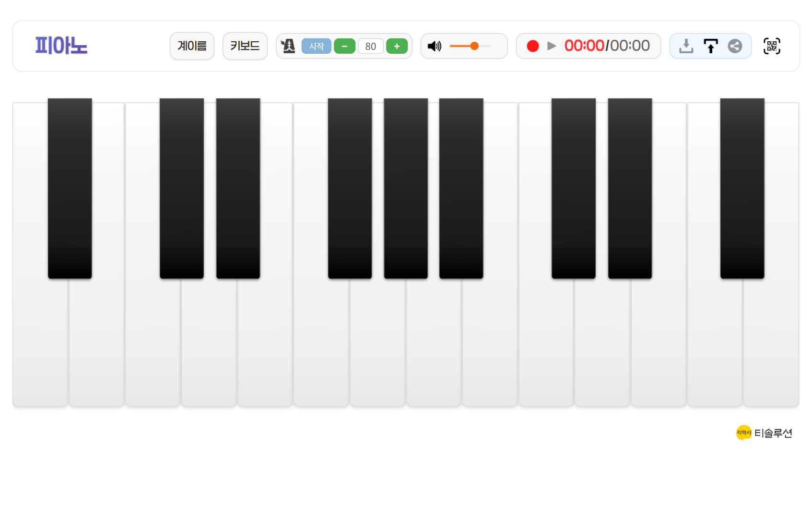812x517 pixels.
Task: Toggle keyboard labels with 키보드 button
Action: pos(245,46)
